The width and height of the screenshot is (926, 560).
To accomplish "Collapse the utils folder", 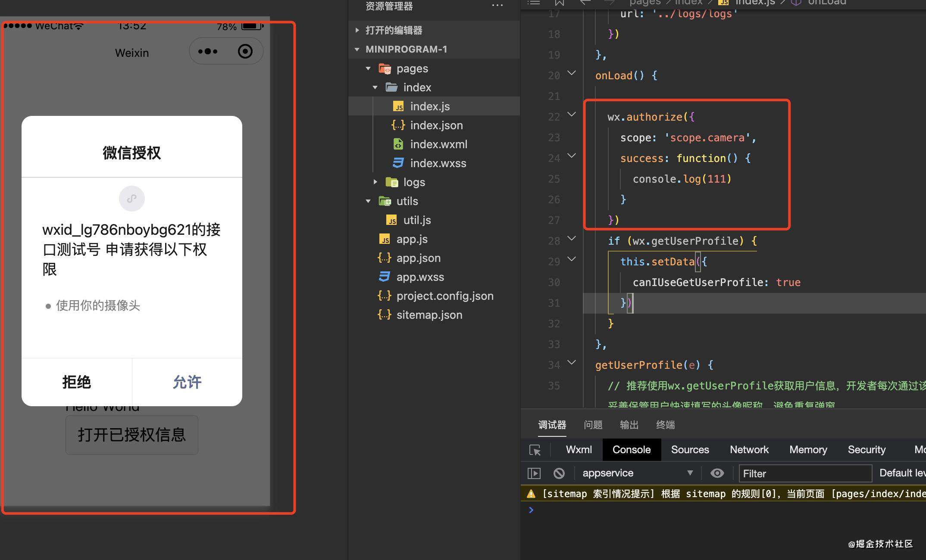I will (x=368, y=201).
